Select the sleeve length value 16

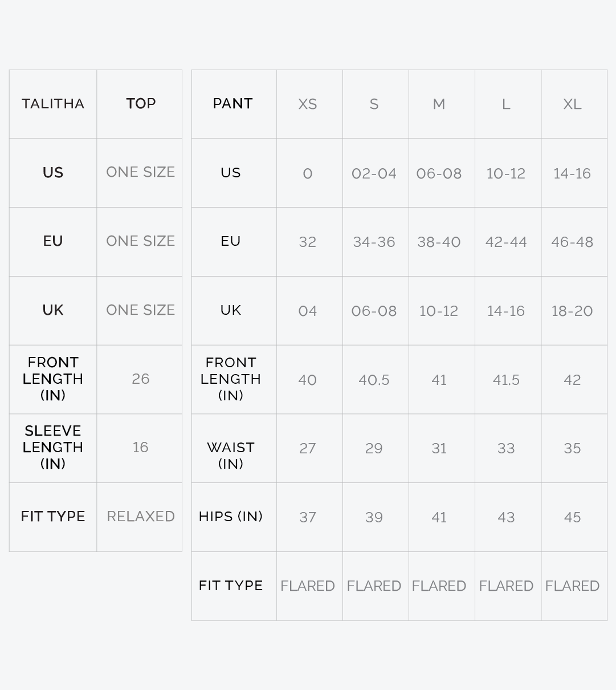[x=140, y=448]
